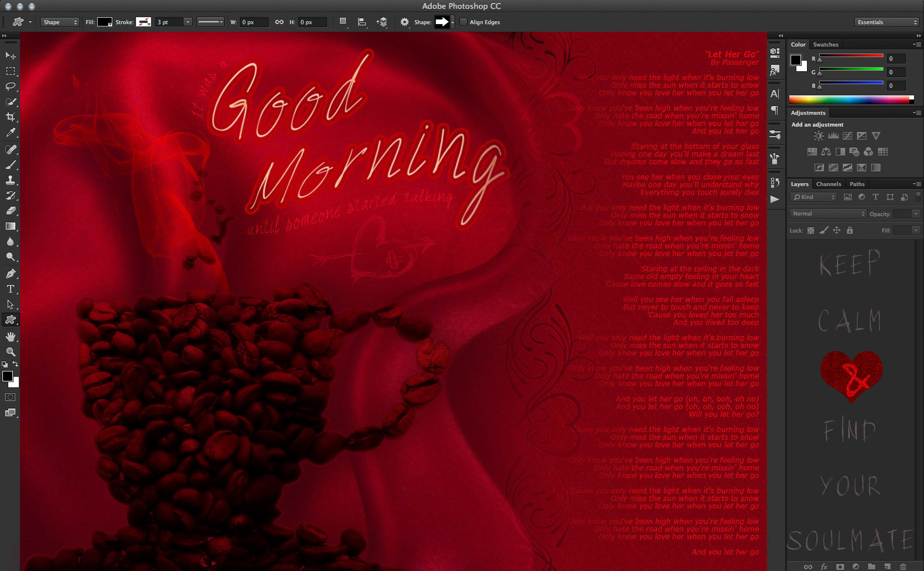Select the Pen tool

(11, 274)
